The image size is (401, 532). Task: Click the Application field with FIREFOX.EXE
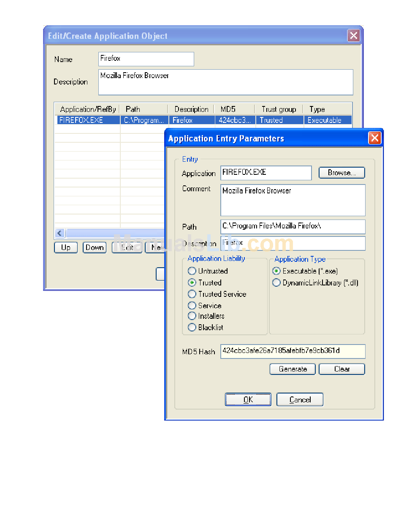(266, 173)
